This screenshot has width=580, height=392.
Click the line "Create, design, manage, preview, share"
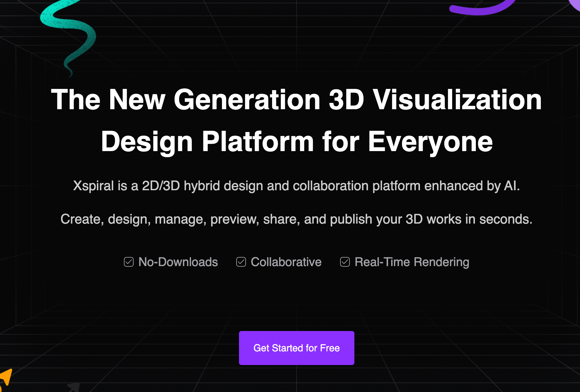click(x=296, y=219)
